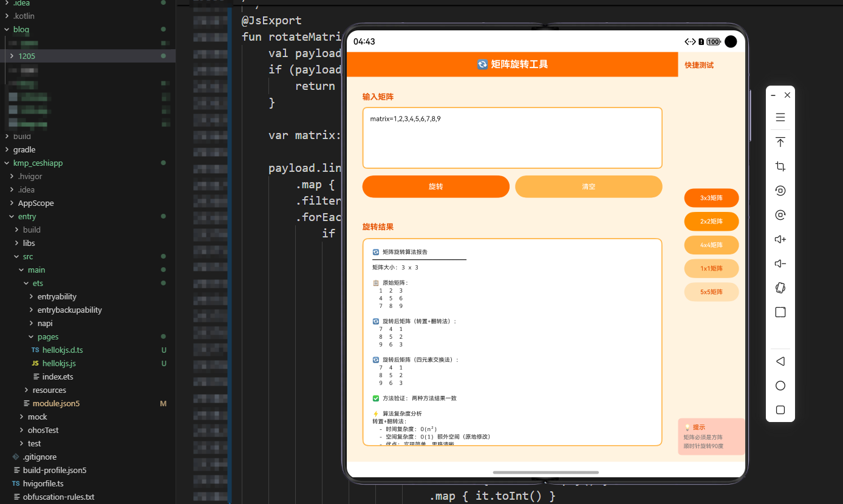Pin the emulator window on top
Image resolution: width=843 pixels, height=504 pixels.
(x=780, y=142)
